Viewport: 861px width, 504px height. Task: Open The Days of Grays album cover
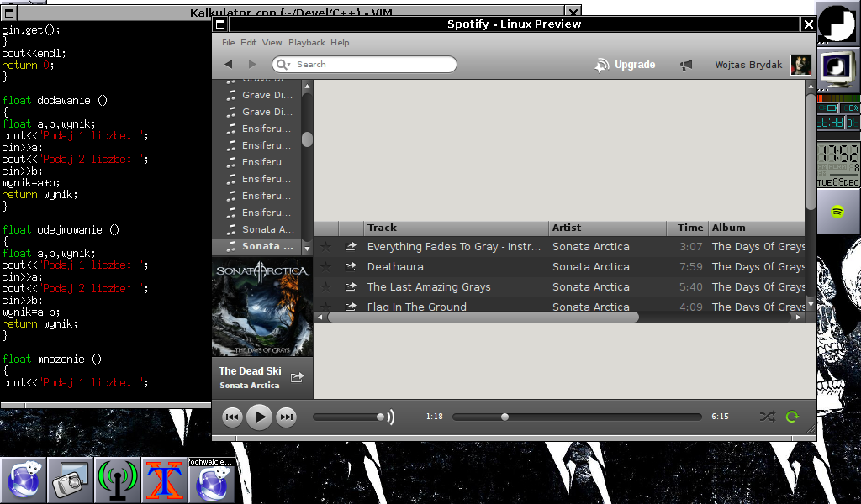click(x=262, y=307)
